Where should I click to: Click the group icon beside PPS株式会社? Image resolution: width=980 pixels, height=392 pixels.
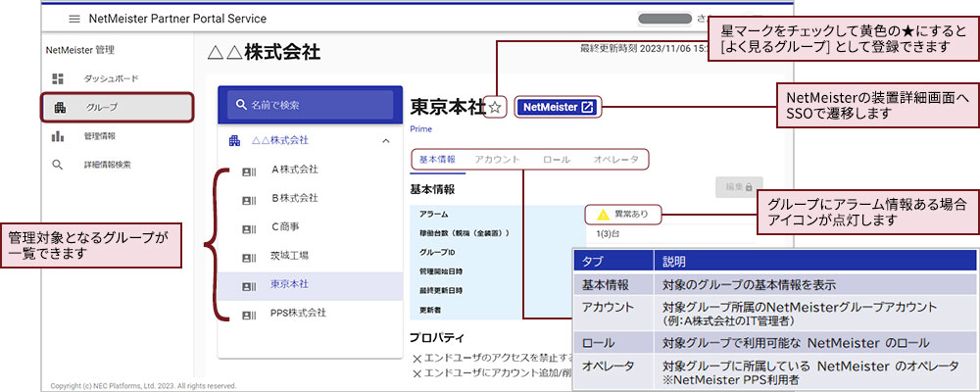[249, 316]
